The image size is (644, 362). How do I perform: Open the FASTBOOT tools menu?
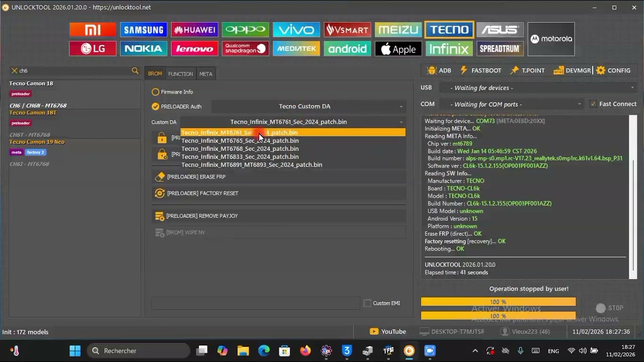click(x=480, y=70)
